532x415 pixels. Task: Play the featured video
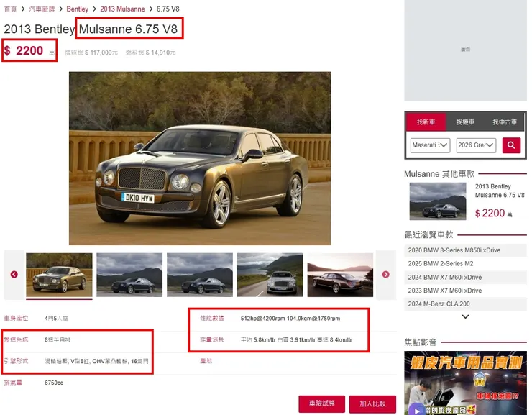pos(417,411)
